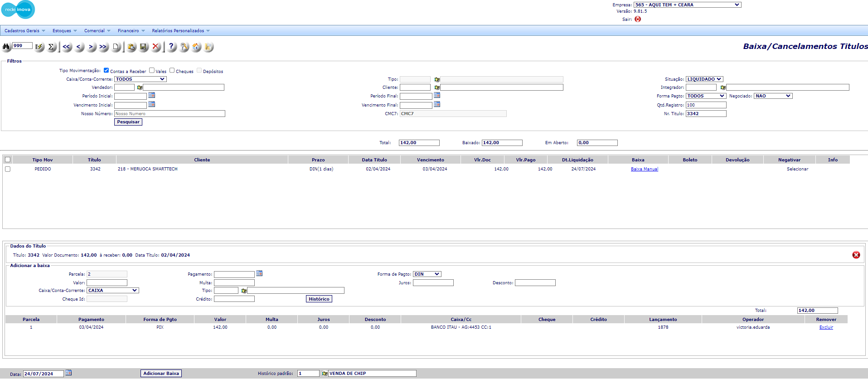Click the house home icon
Viewport: 868px width, 384px height.
(196, 47)
